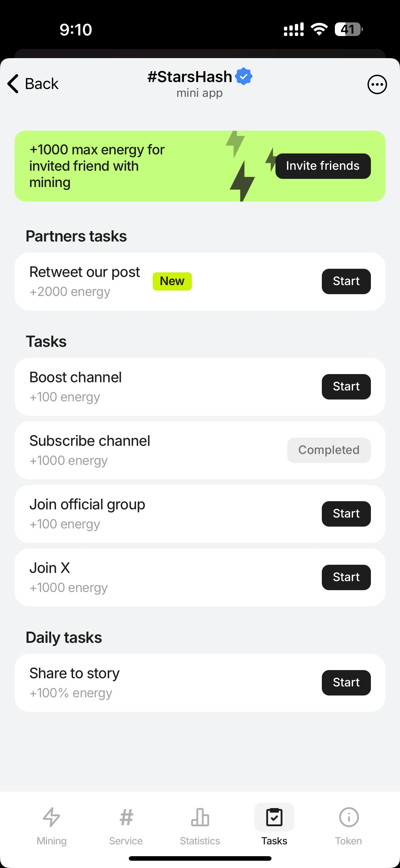Select the Subscribe channel task row
The height and width of the screenshot is (868, 400).
[200, 450]
